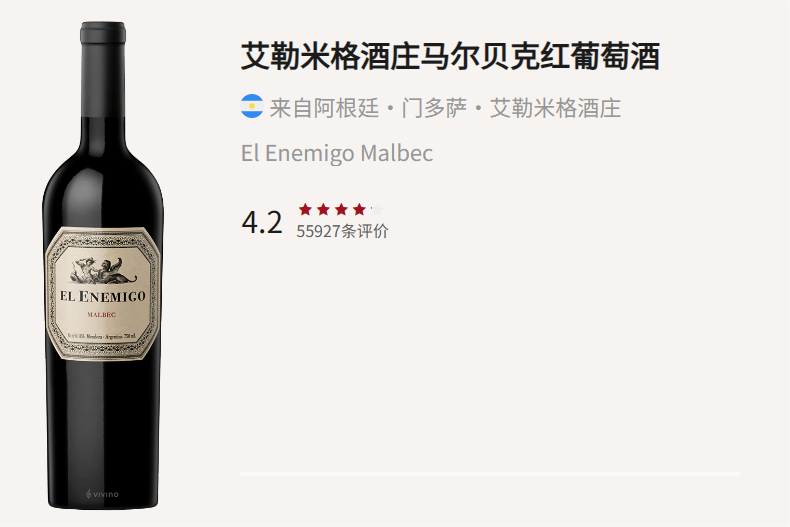Click the engraved figures illustration on label
Image resolution: width=790 pixels, height=527 pixels.
(103, 271)
